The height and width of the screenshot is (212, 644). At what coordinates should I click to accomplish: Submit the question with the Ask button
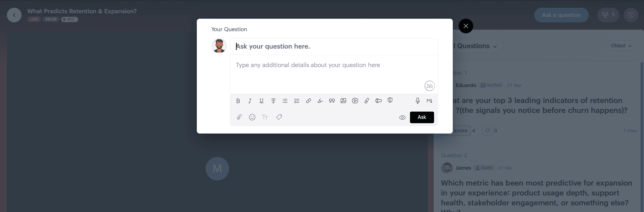pyautogui.click(x=422, y=117)
